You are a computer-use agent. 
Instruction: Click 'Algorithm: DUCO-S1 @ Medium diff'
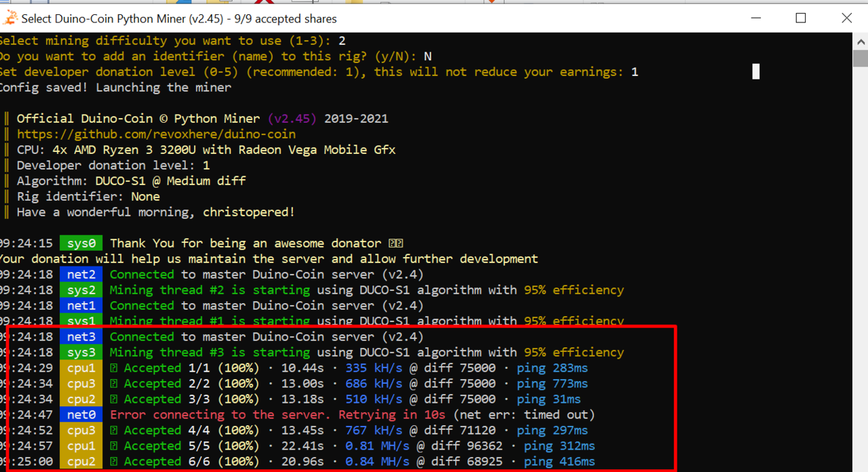pyautogui.click(x=131, y=181)
